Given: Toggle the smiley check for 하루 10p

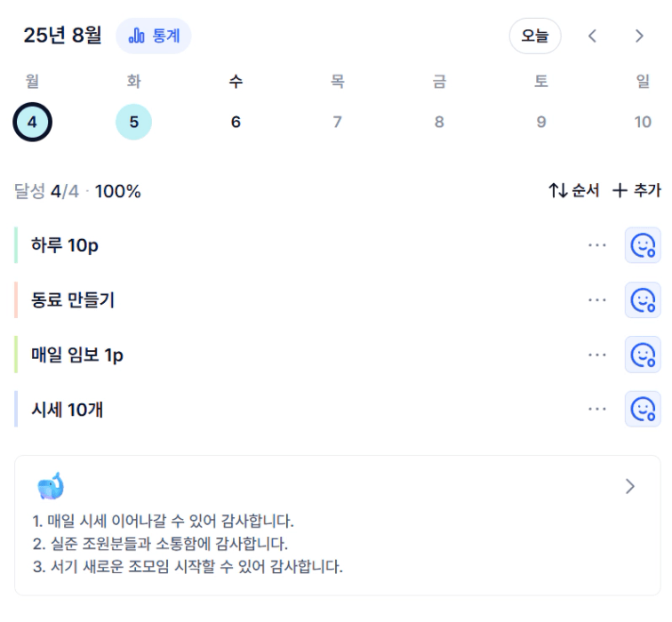Looking at the screenshot, I should tap(643, 245).
